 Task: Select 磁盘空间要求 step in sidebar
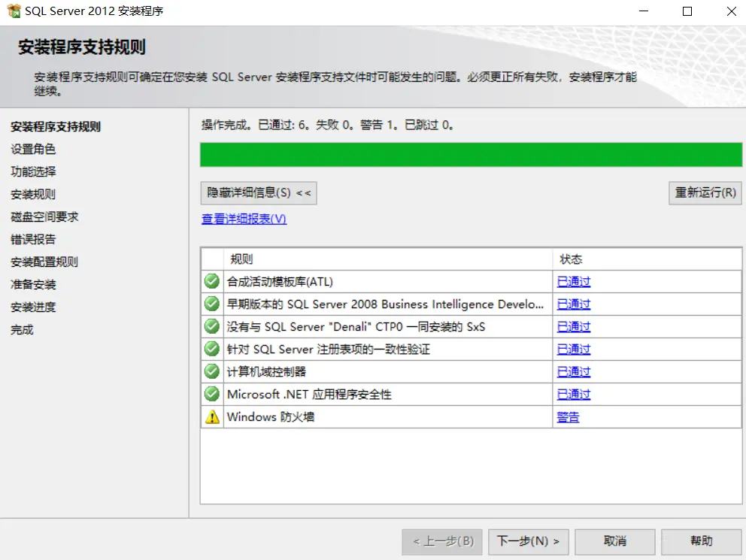44,216
